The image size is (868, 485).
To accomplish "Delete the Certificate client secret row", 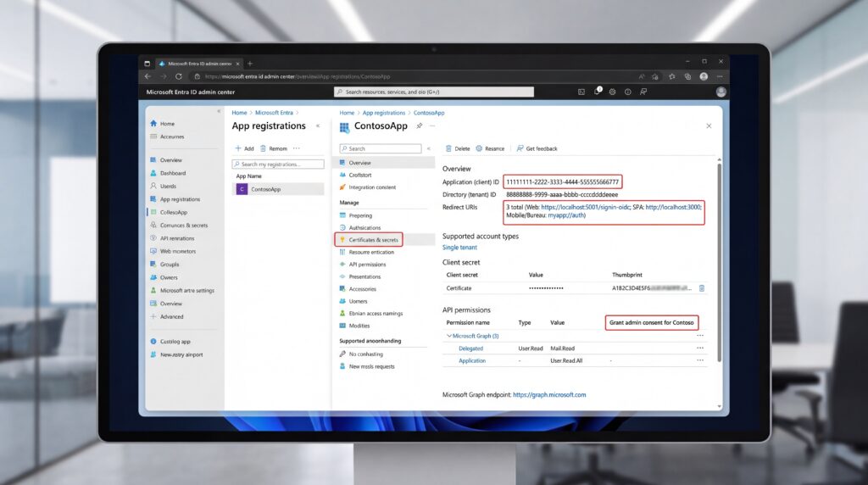I will (x=701, y=288).
